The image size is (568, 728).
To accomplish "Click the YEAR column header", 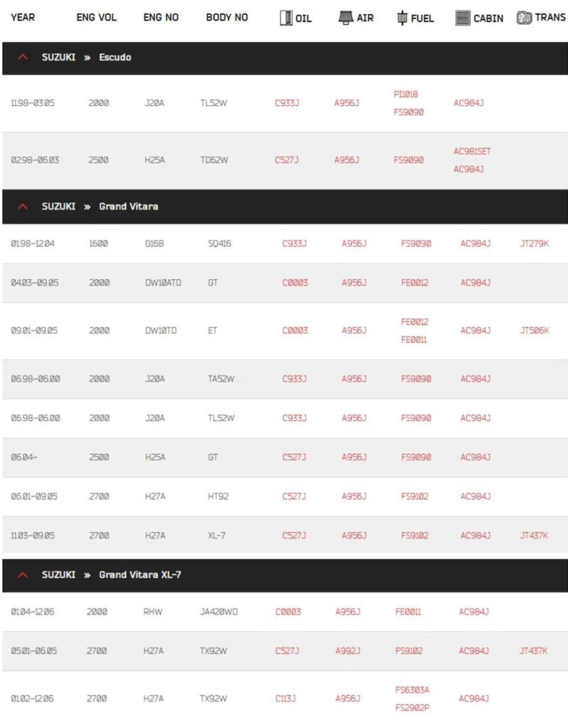I will point(23,17).
